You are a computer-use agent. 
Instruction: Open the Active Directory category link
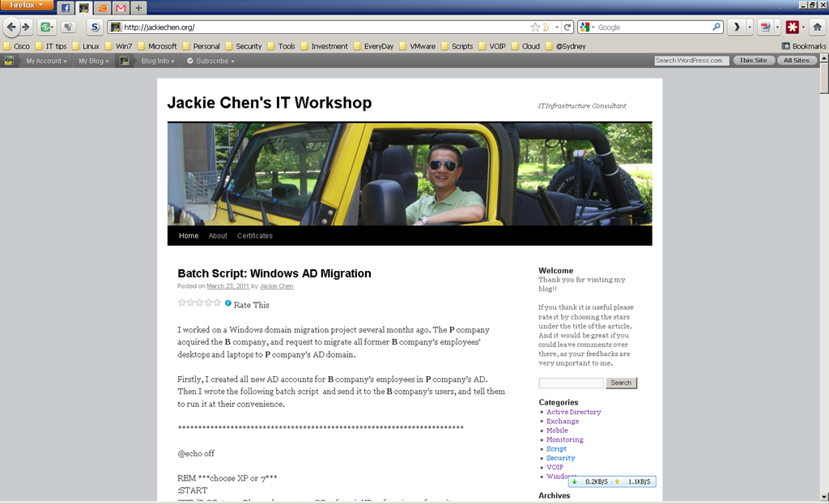tap(573, 412)
